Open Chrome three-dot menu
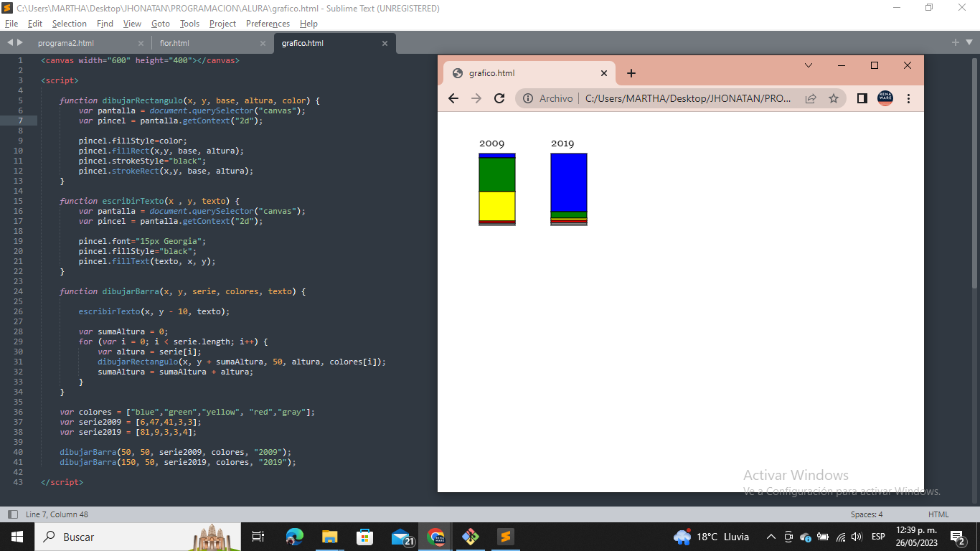The image size is (980, 551). point(908,98)
